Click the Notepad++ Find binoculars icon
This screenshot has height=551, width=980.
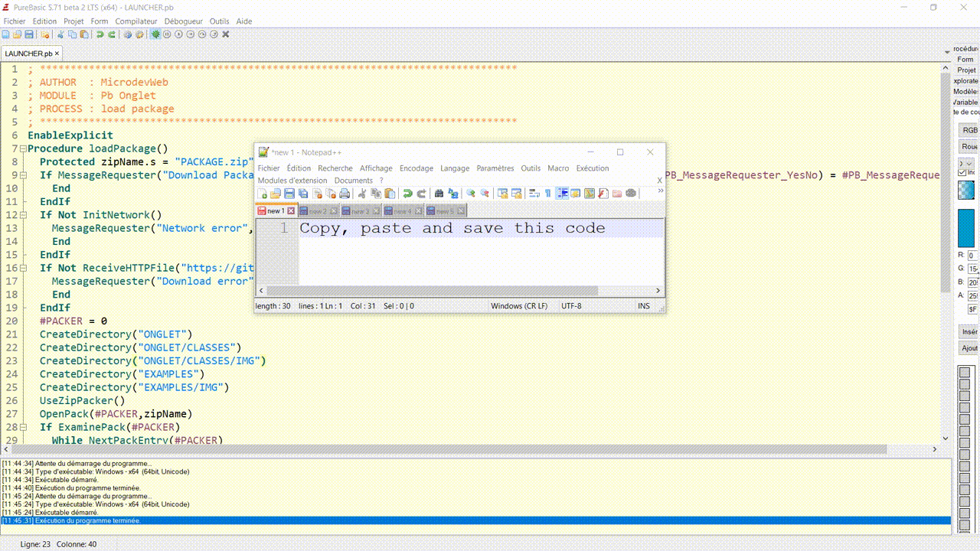tap(439, 194)
